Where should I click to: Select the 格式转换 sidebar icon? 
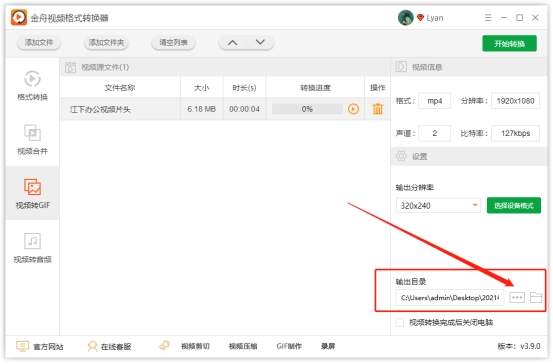tap(32, 78)
